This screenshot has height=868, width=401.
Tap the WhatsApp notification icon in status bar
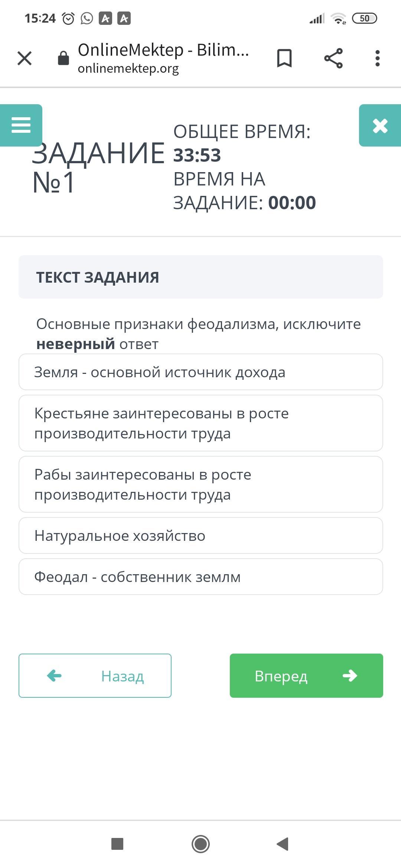coord(87,18)
